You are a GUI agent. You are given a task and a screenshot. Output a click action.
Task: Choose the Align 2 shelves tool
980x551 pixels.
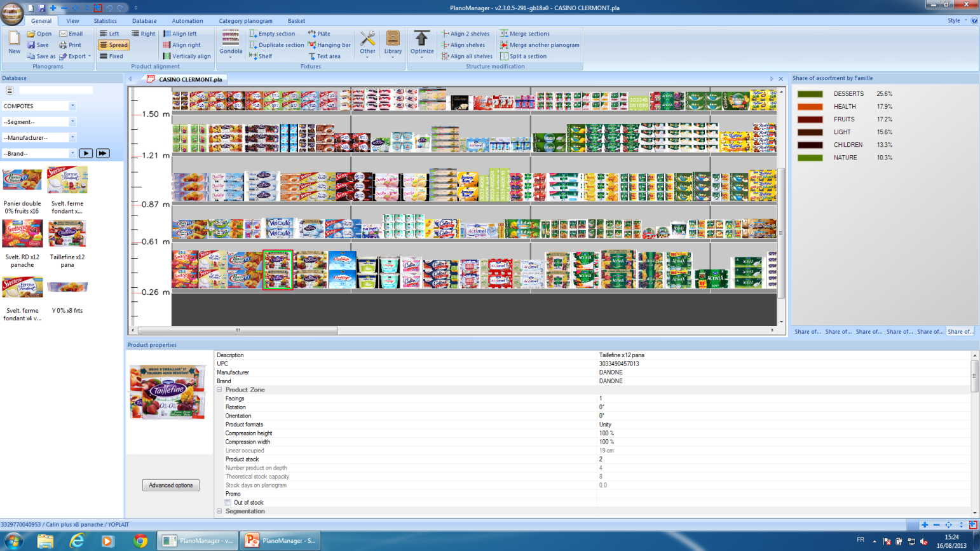466,34
